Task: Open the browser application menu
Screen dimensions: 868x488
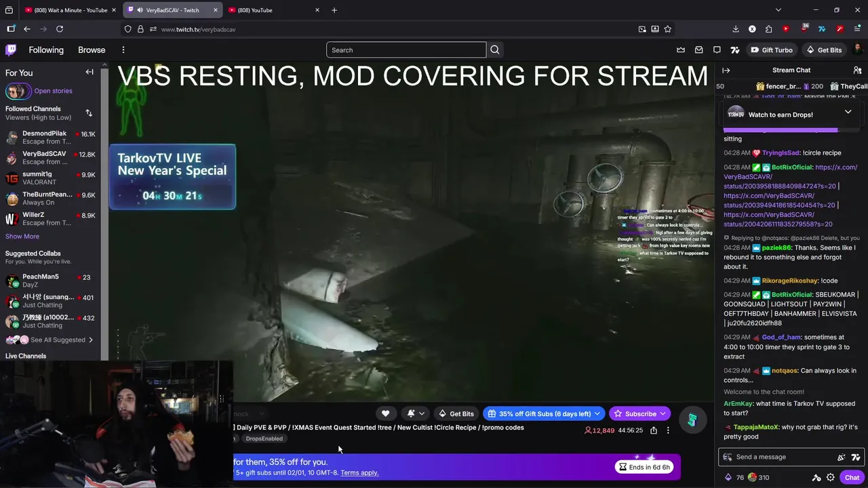Action: point(857,29)
